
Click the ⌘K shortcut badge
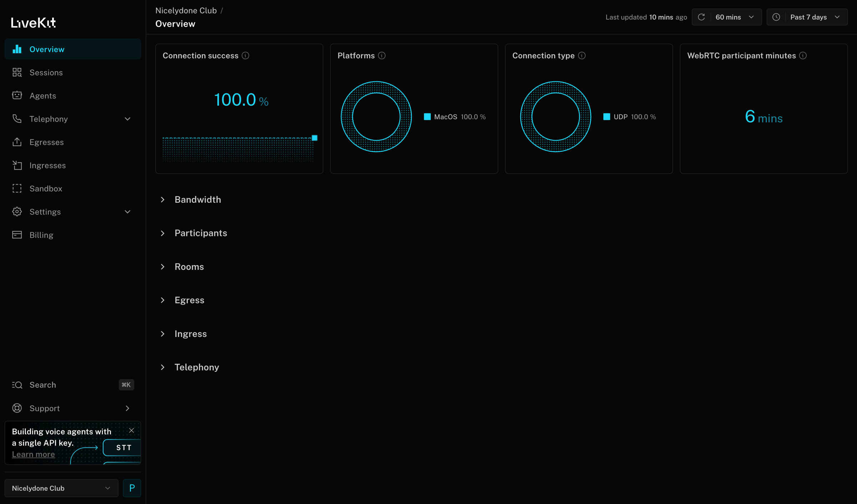[126, 385]
